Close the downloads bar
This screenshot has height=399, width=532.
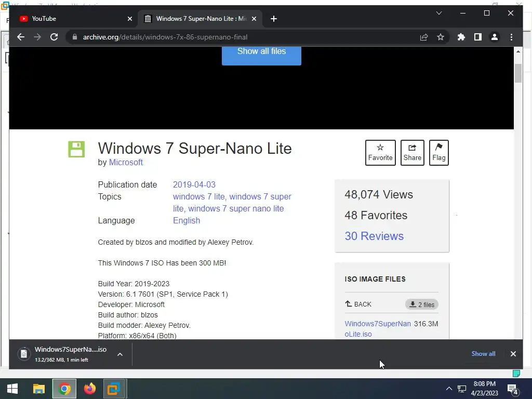point(513,354)
